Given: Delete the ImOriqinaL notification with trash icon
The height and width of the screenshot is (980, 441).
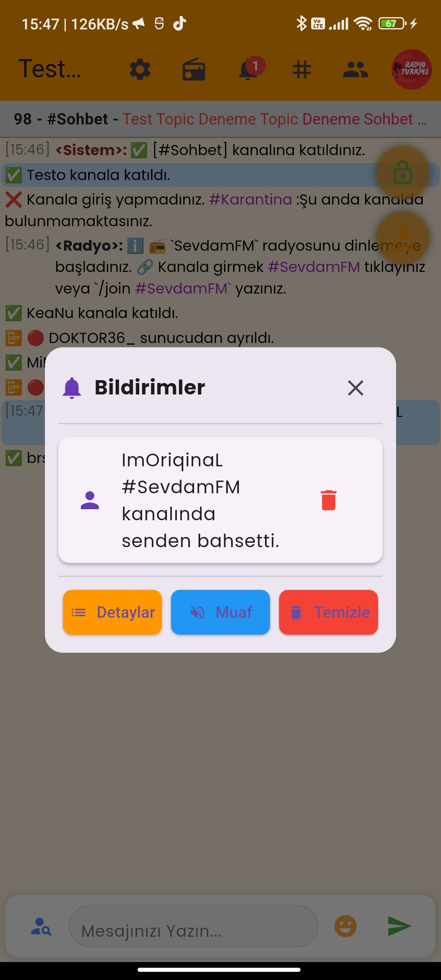Looking at the screenshot, I should click(x=329, y=500).
